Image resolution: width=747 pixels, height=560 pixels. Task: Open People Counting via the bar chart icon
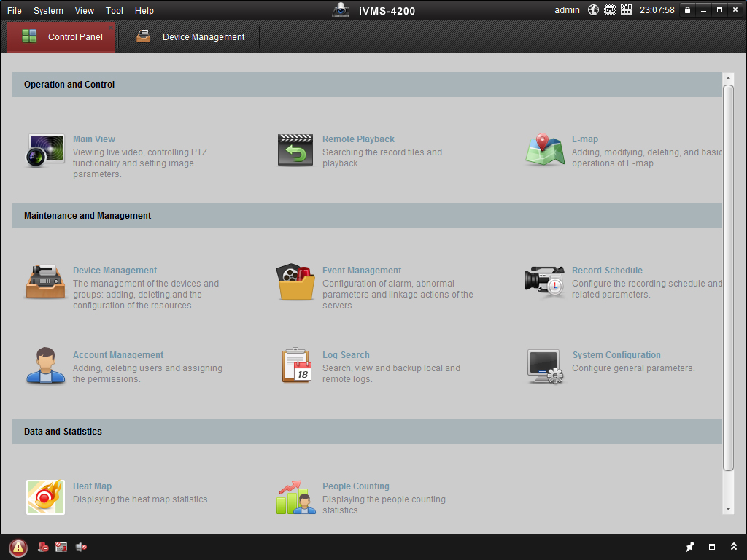click(x=295, y=497)
